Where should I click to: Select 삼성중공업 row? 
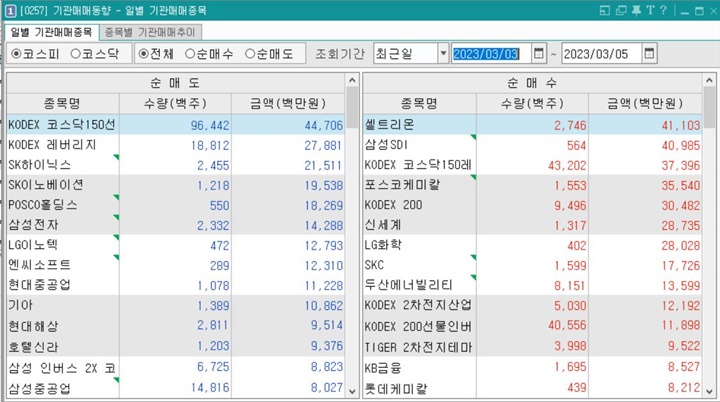click(175, 388)
